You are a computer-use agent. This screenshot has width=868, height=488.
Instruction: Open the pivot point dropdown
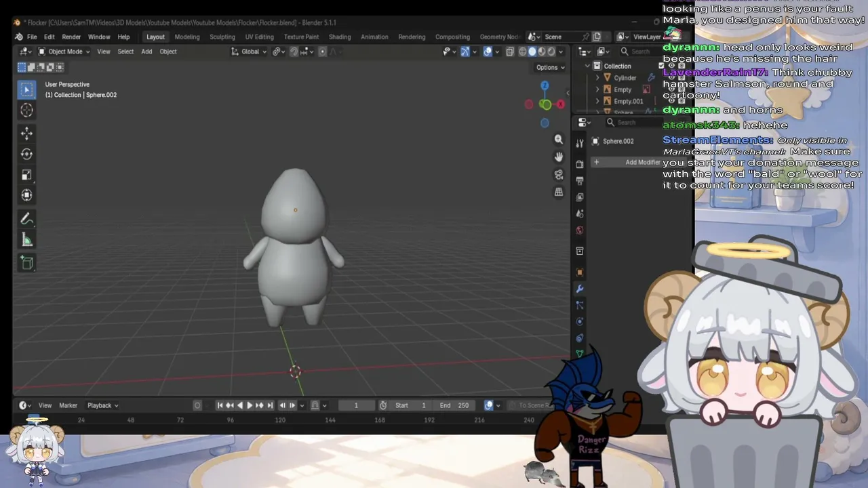click(277, 52)
